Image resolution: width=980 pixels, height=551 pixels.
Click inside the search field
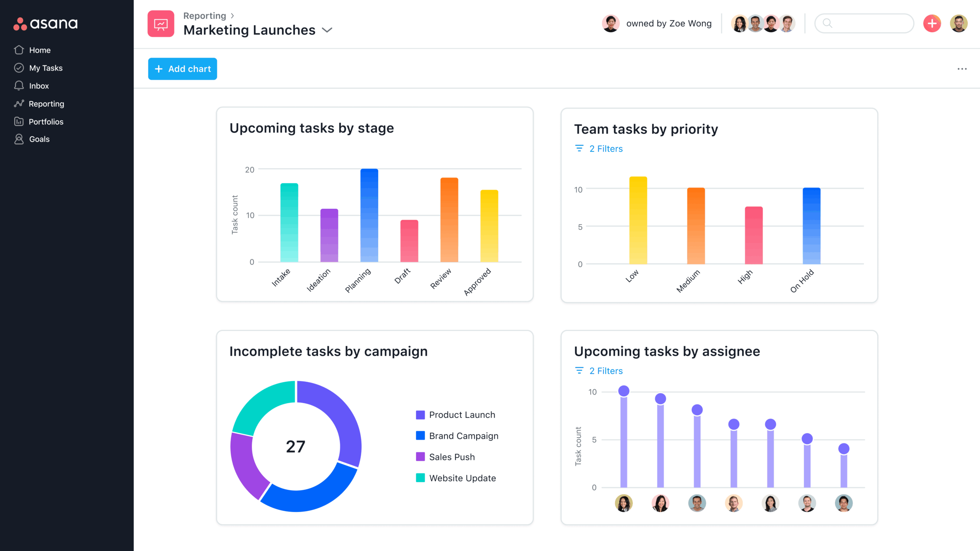tap(869, 24)
